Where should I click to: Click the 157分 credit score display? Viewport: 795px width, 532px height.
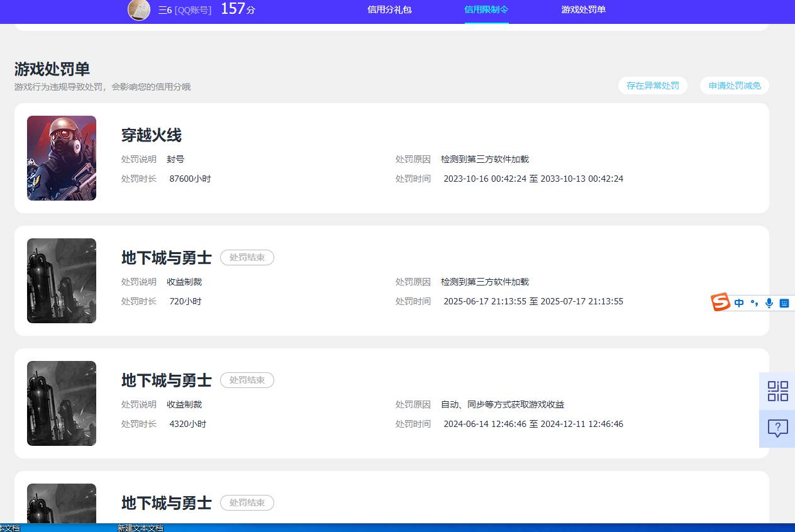click(x=237, y=9)
